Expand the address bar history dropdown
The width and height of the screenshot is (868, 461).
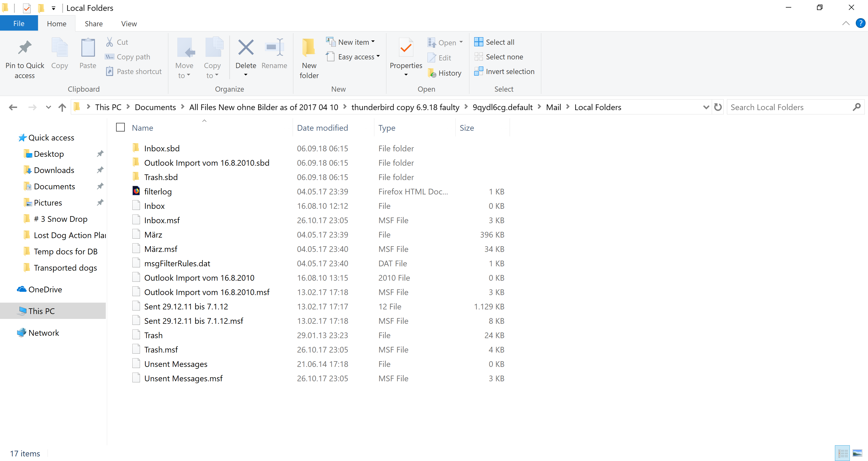[706, 107]
